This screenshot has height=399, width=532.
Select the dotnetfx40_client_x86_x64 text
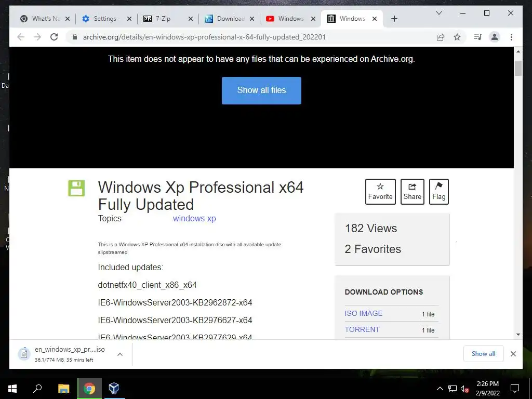coord(147,285)
